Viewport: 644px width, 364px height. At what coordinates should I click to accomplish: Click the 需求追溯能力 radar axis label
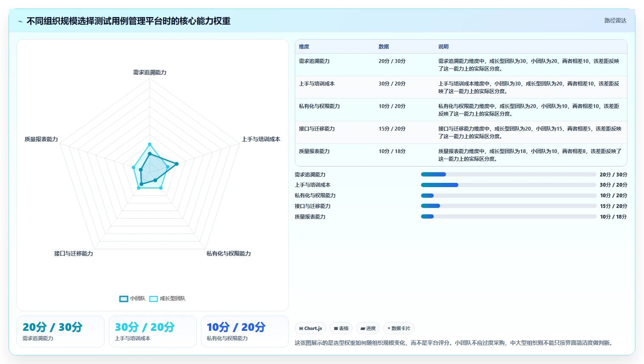point(150,72)
